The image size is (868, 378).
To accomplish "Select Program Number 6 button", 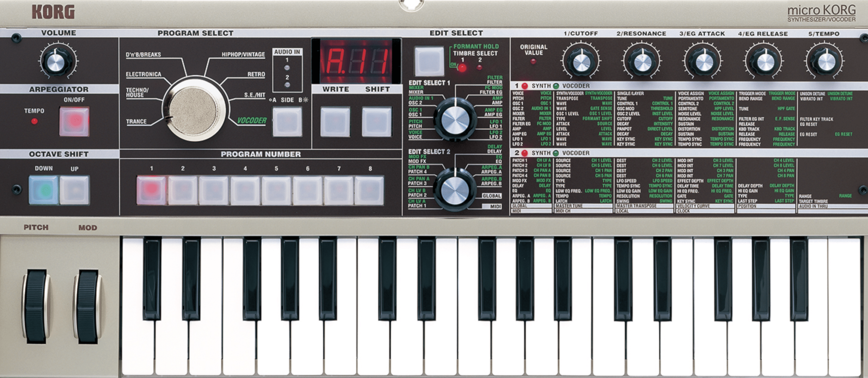I will 308,190.
